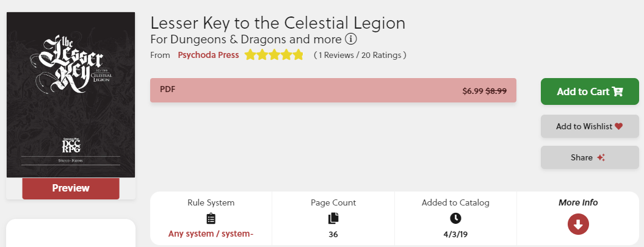Image resolution: width=644 pixels, height=247 pixels.
Task: Click the Rule System clipboard icon
Action: (211, 218)
